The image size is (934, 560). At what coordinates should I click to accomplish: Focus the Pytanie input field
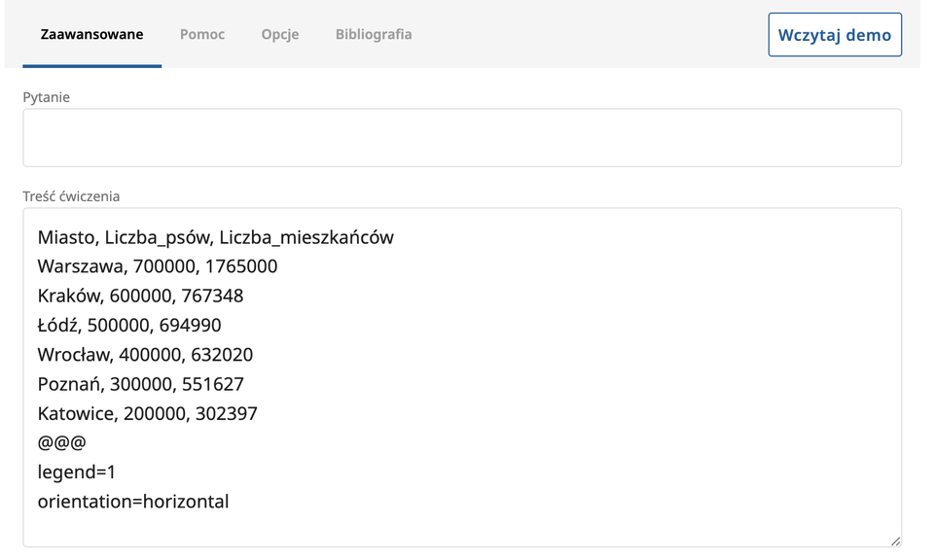click(461, 137)
